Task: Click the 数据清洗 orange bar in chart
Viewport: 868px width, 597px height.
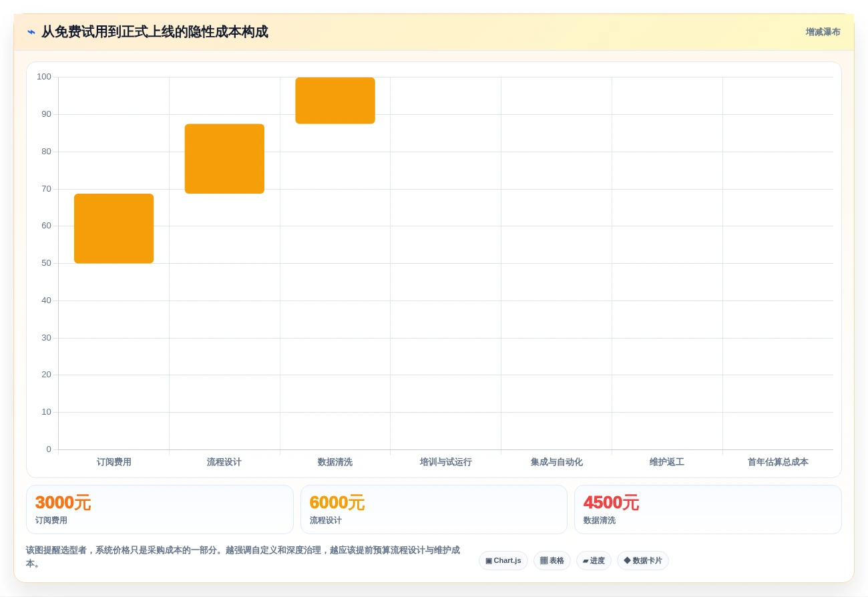Action: tap(335, 101)
